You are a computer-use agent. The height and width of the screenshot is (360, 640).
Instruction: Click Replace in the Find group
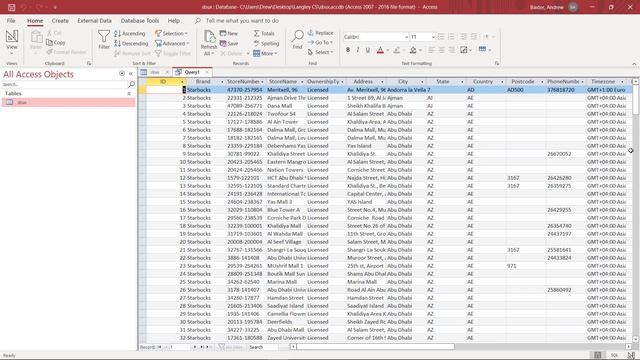tap(320, 33)
